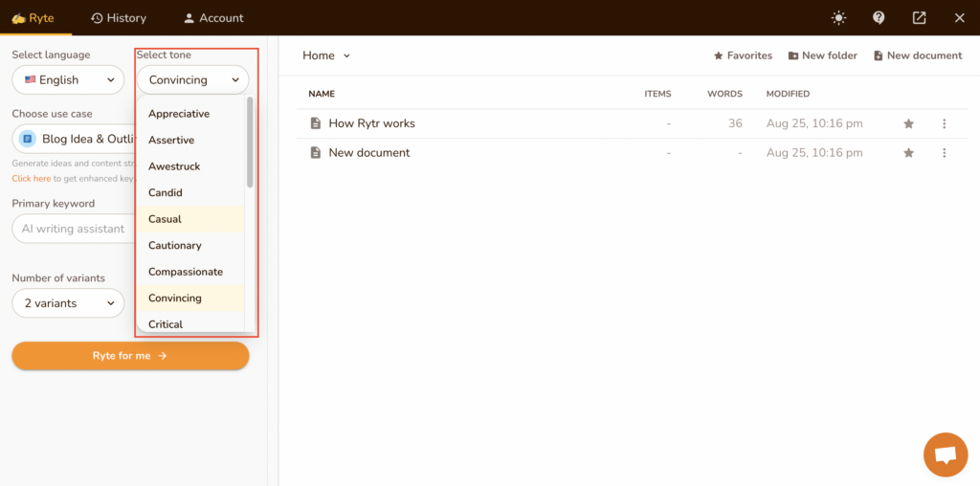
Task: Toggle the light/dark theme sun icon
Action: (839, 17)
